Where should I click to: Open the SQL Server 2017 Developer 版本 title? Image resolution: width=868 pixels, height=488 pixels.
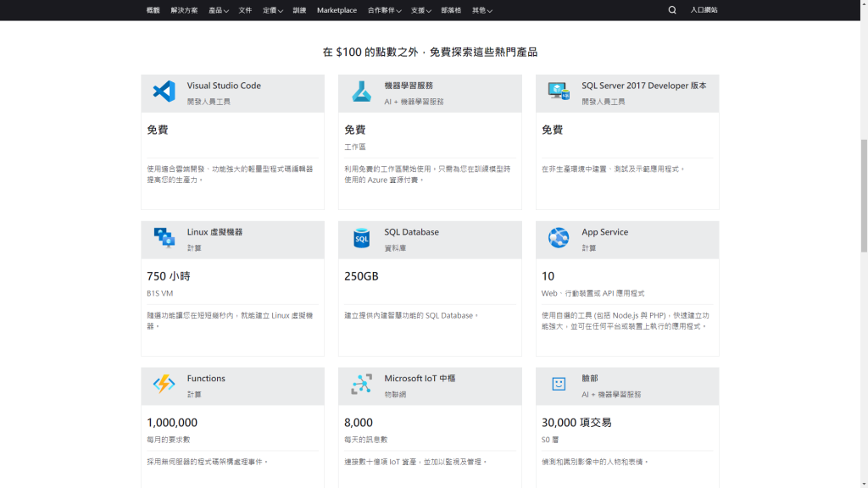pos(644,86)
